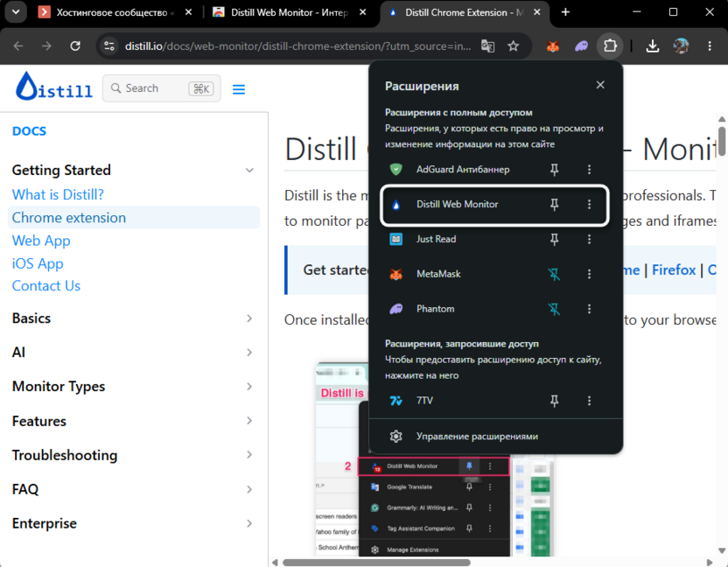This screenshot has width=728, height=567.
Task: Expand the Enterprise section
Action: coord(249,523)
